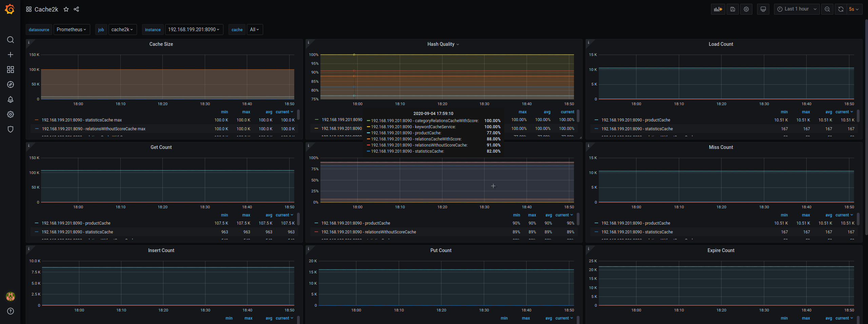Open the Load Count panel title menu
This screenshot has height=324, width=868.
(x=721, y=44)
